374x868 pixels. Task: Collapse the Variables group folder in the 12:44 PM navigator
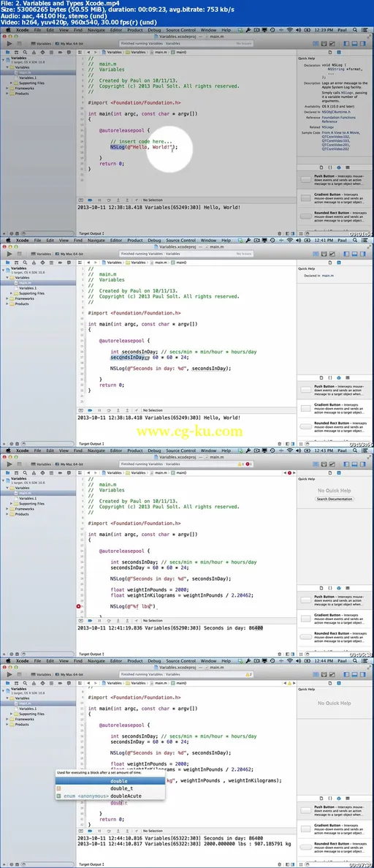[x=8, y=698]
